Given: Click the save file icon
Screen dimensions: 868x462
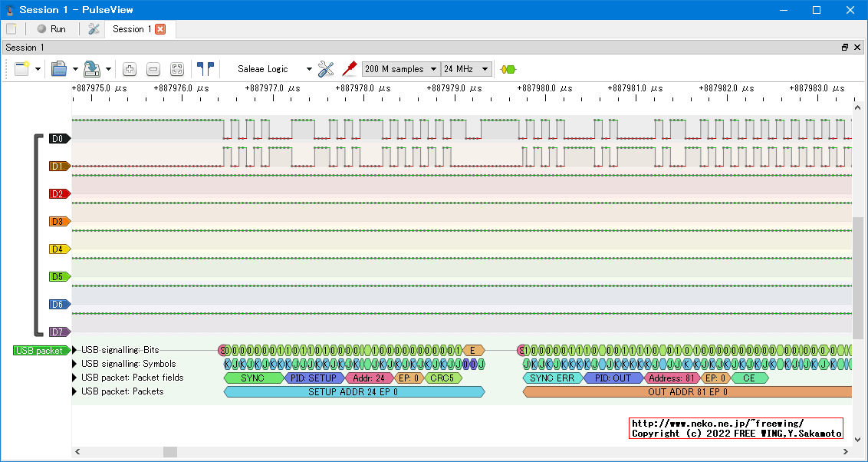Looking at the screenshot, I should [92, 69].
